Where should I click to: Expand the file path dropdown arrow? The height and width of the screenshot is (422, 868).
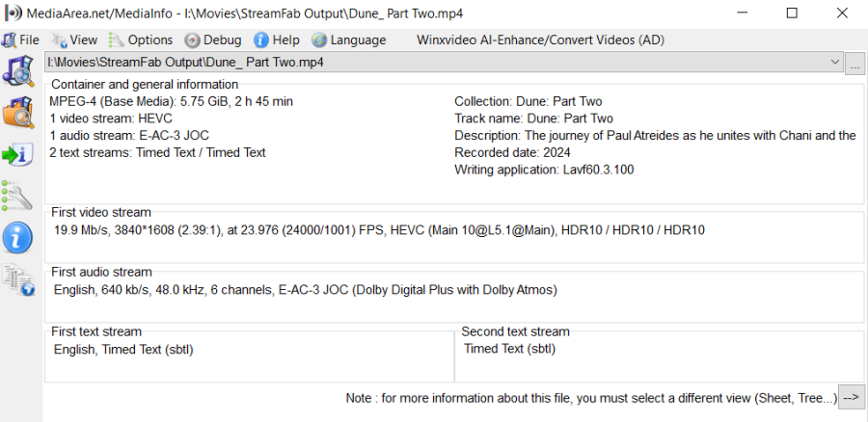[835, 62]
